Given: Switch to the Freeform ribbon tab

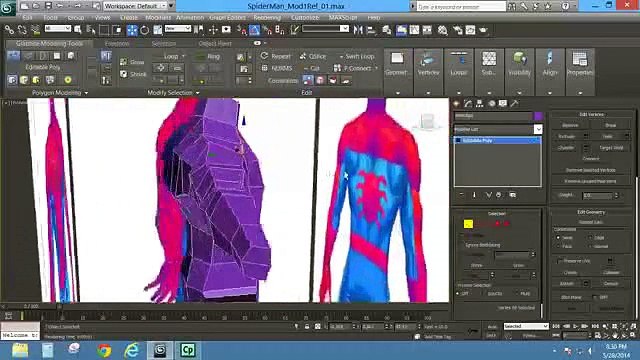Looking at the screenshot, I should [x=117, y=43].
